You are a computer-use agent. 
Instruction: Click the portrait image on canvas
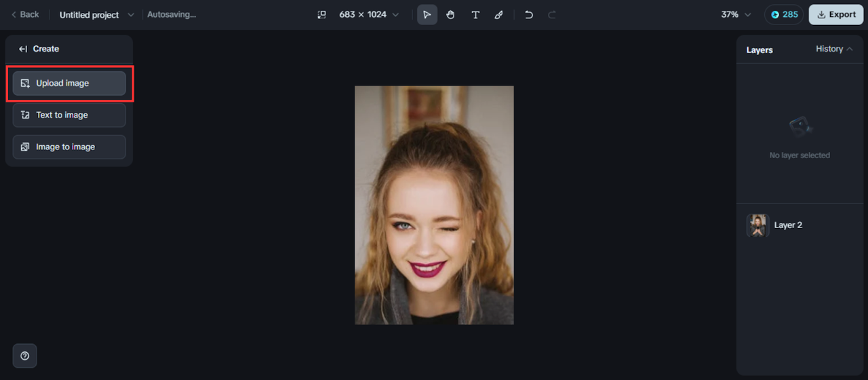click(x=434, y=205)
